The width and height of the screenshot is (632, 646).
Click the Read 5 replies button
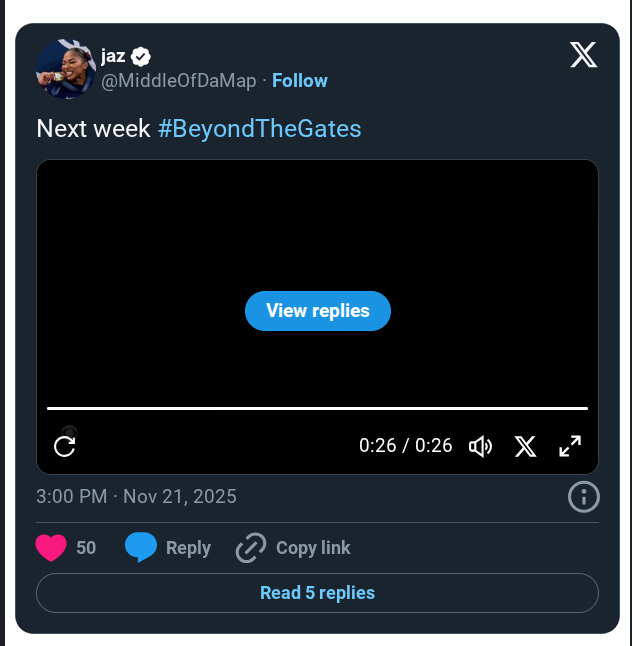point(317,593)
